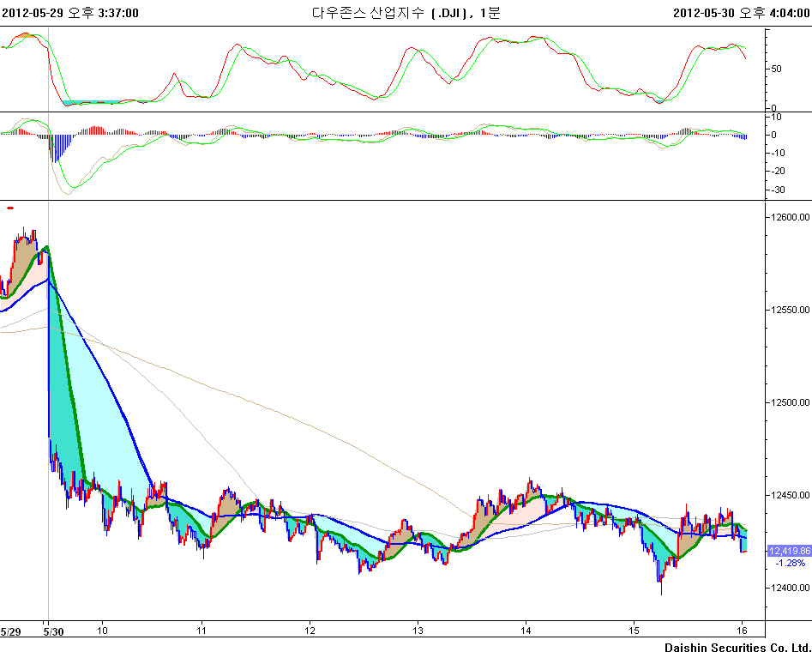
Task: Click the small red marker above the price chart
Action: pyautogui.click(x=10, y=208)
